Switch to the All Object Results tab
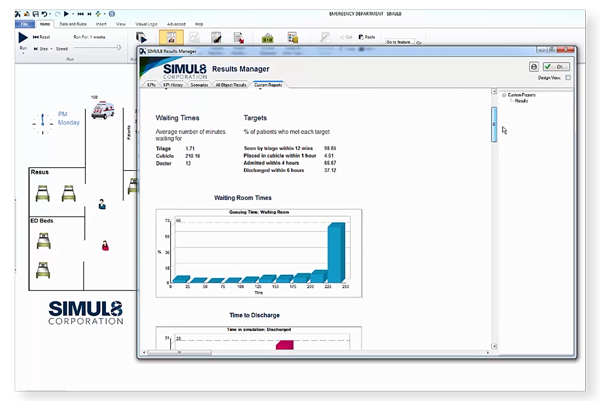This screenshot has height=401, width=600. point(231,85)
